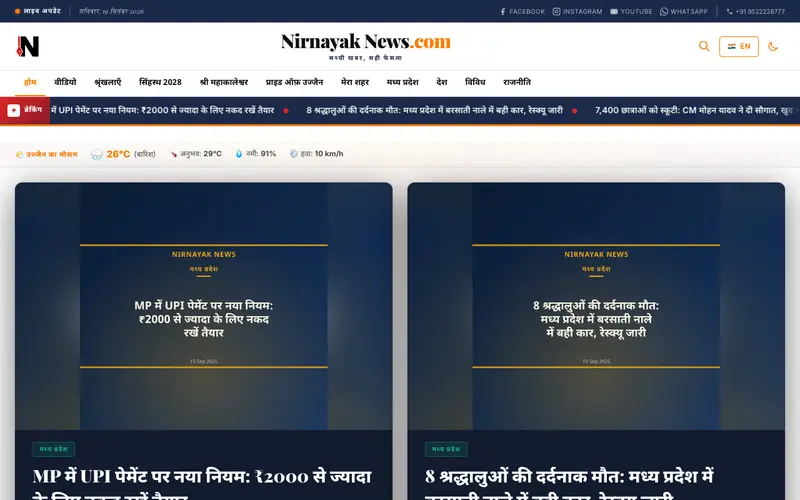Click the Facebook logo icon

503,11
